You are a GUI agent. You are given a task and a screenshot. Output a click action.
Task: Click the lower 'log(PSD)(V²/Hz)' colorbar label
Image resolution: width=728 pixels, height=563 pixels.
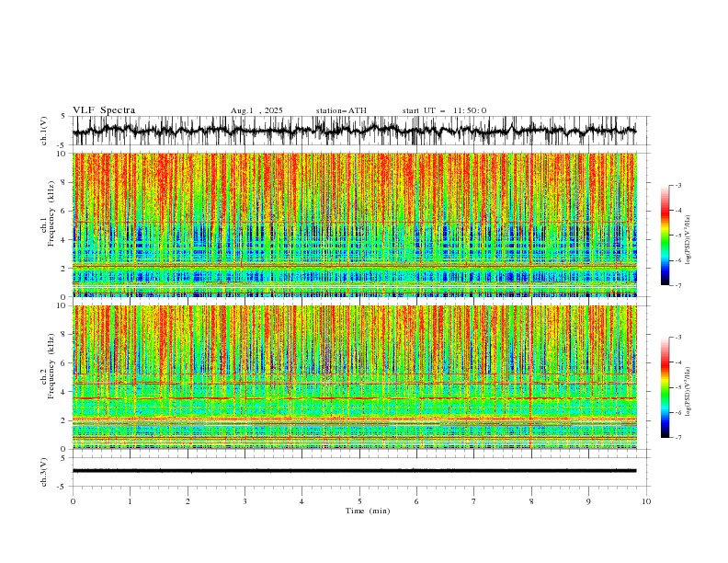coord(688,392)
